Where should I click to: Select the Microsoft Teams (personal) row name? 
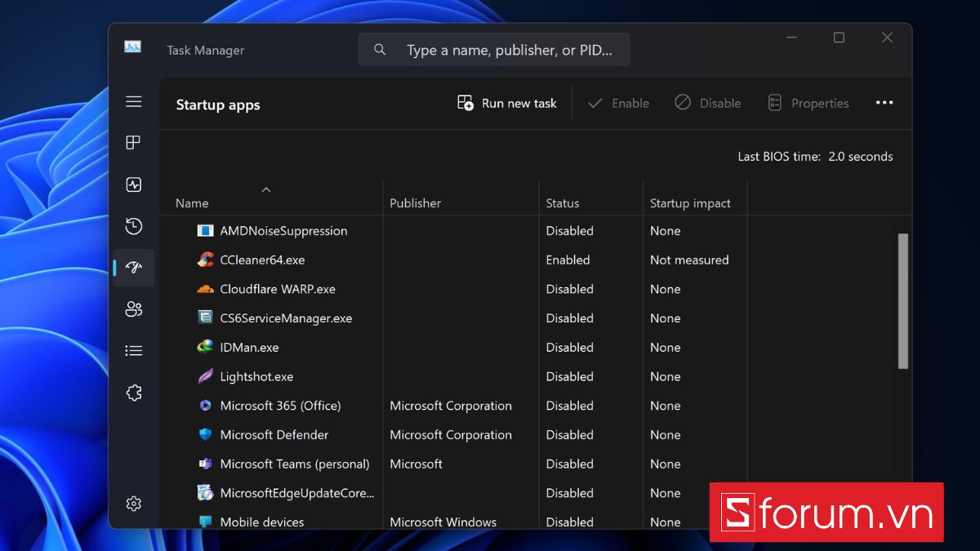pos(295,464)
